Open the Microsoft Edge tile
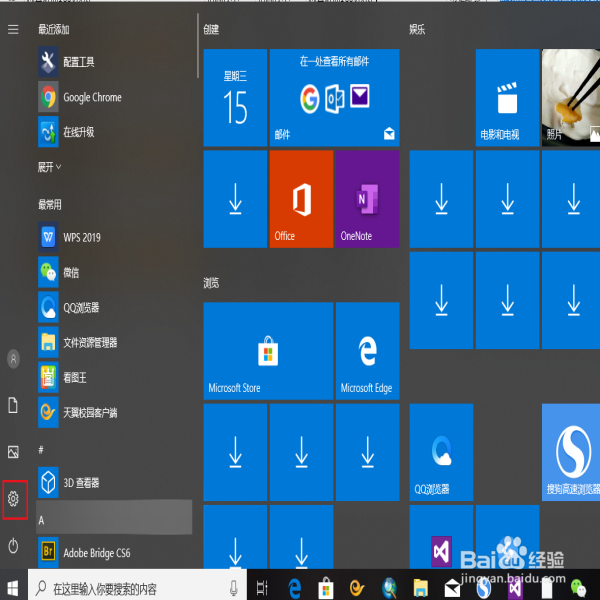This screenshot has height=600, width=600. 367,351
